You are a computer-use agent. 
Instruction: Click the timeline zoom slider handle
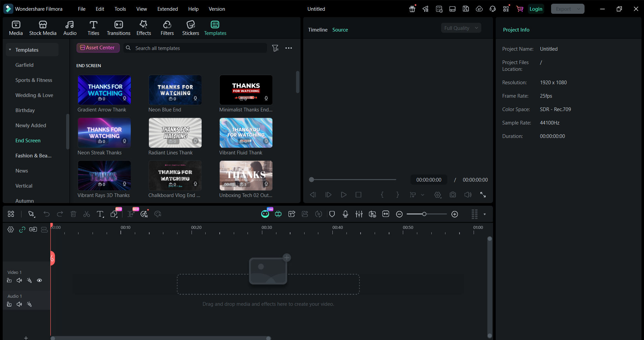(x=424, y=214)
